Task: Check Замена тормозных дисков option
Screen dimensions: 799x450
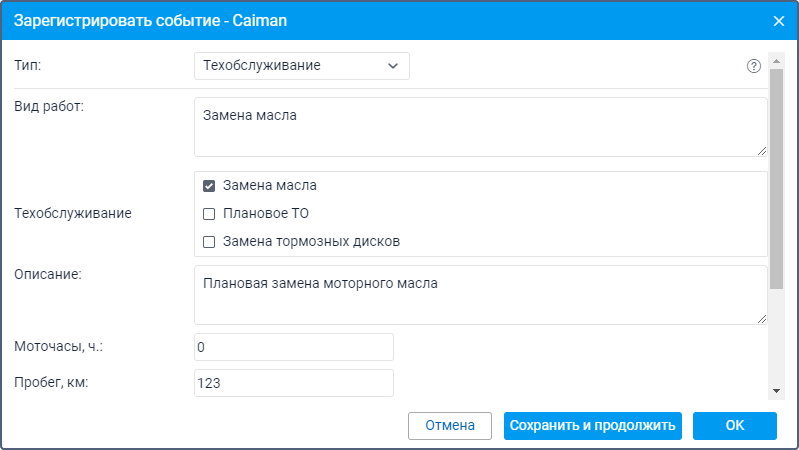Action: tap(209, 242)
